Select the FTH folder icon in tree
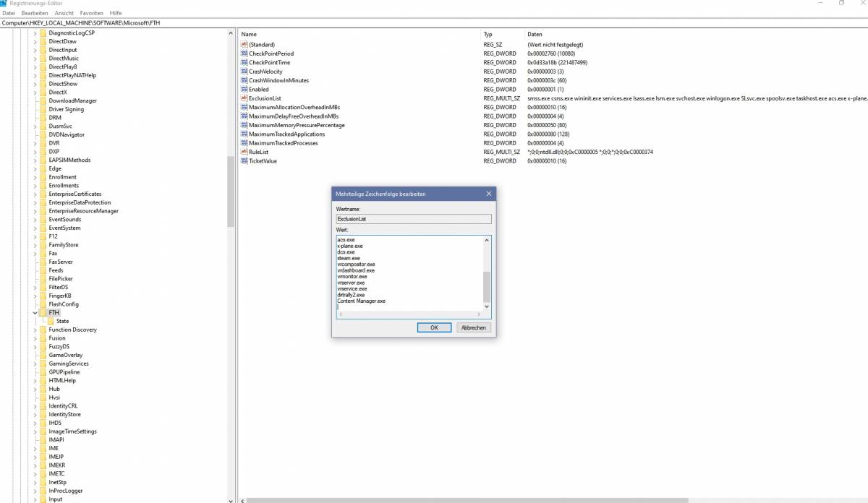This screenshot has width=868, height=503. pyautogui.click(x=43, y=313)
